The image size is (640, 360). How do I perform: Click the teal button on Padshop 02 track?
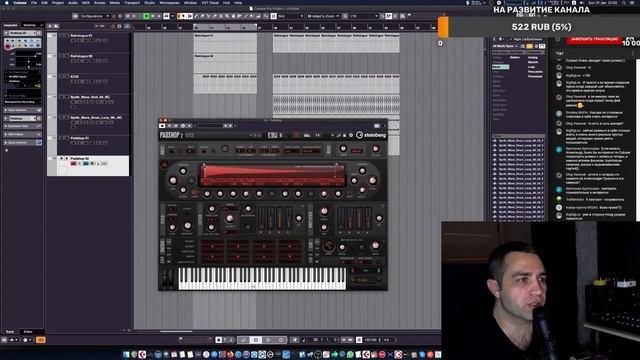click(86, 163)
